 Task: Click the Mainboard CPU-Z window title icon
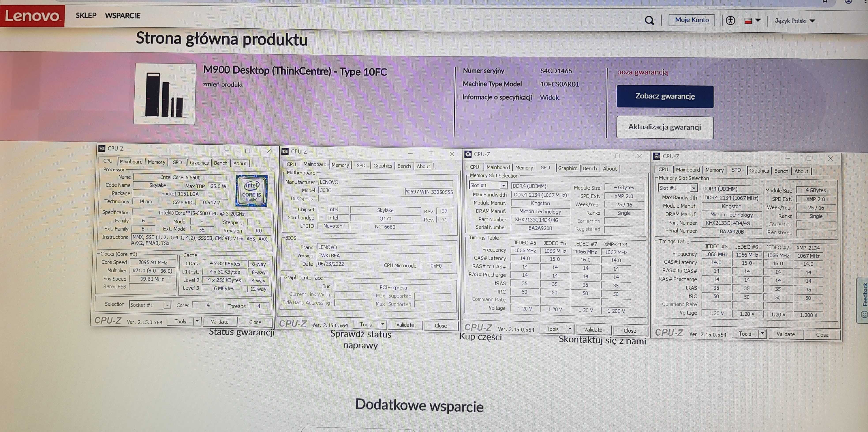pyautogui.click(x=285, y=151)
